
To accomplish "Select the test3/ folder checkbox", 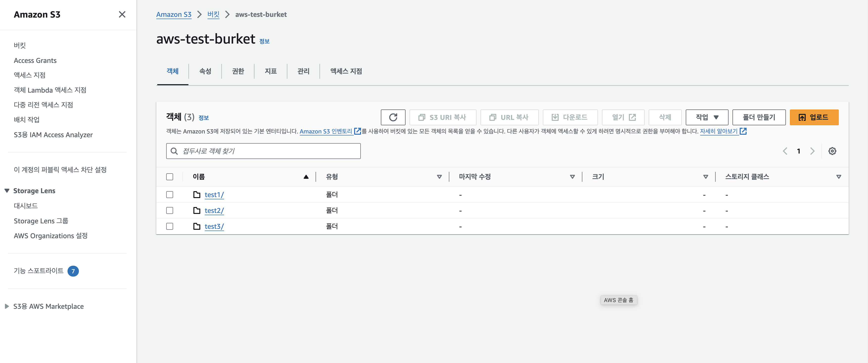I will pos(169,226).
